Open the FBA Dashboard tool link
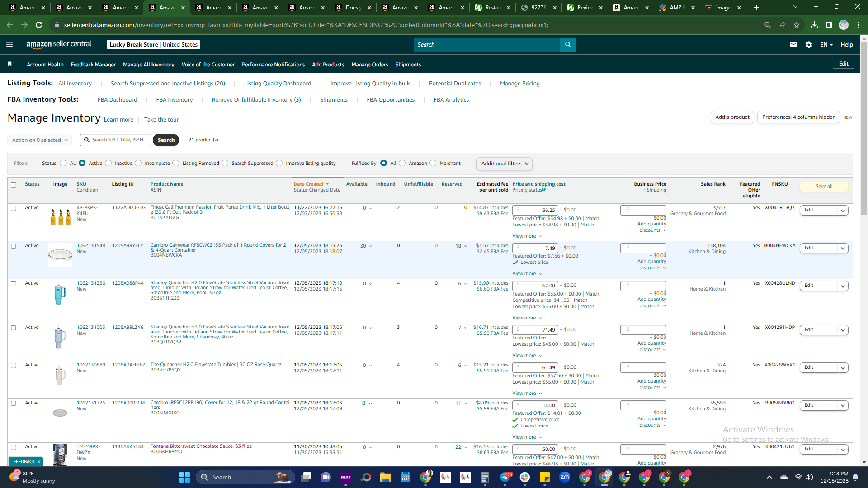The width and height of the screenshot is (868, 488). pyautogui.click(x=117, y=100)
